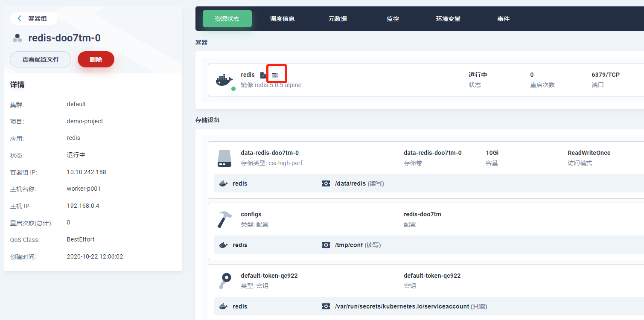Open the 事件 tab

click(x=504, y=19)
